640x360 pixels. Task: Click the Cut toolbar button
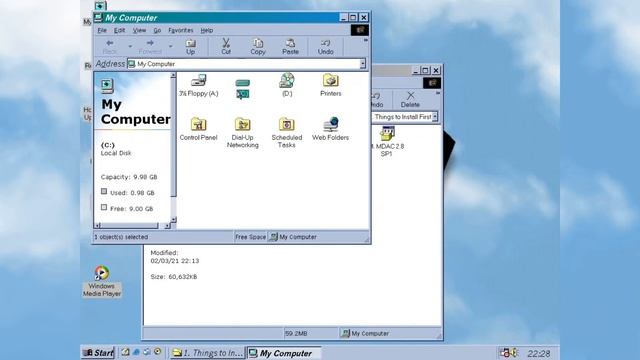[x=226, y=47]
